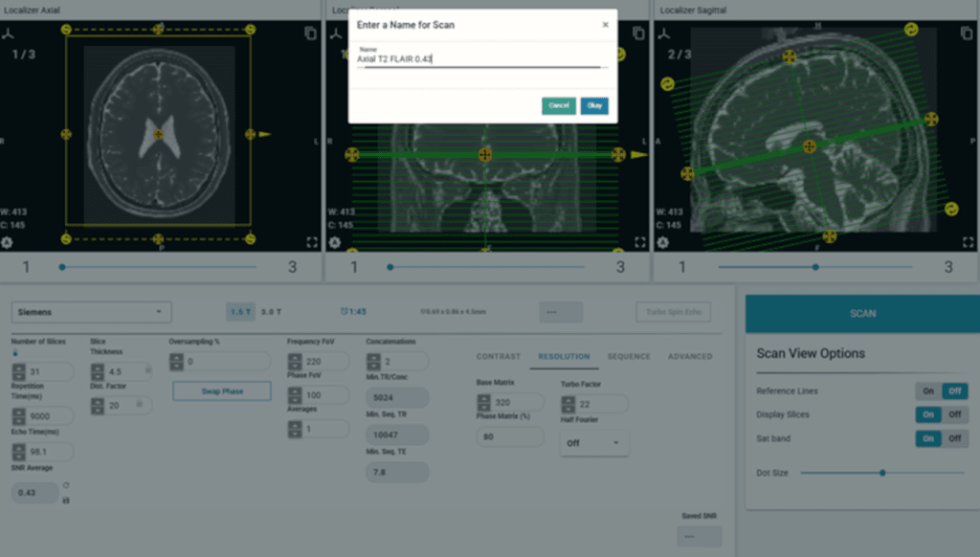This screenshot has height=557, width=980.
Task: Close the Enter a Name for Scan dialog
Action: (x=605, y=25)
